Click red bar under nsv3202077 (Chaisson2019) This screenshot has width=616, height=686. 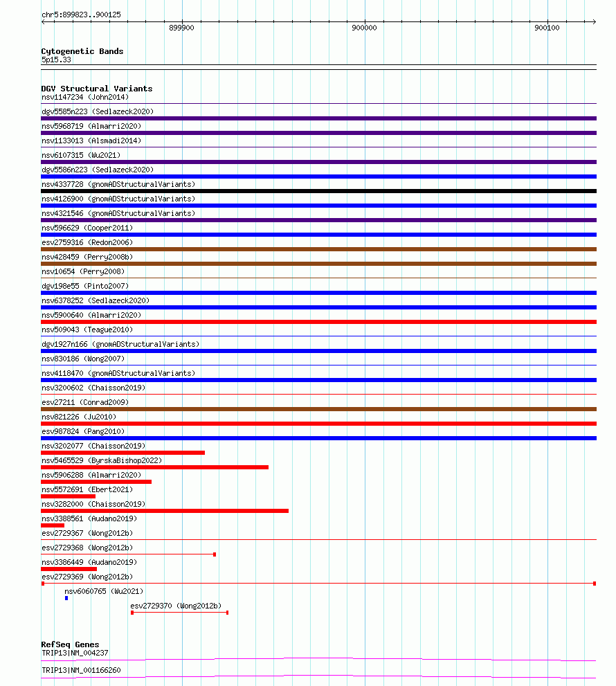point(123,453)
